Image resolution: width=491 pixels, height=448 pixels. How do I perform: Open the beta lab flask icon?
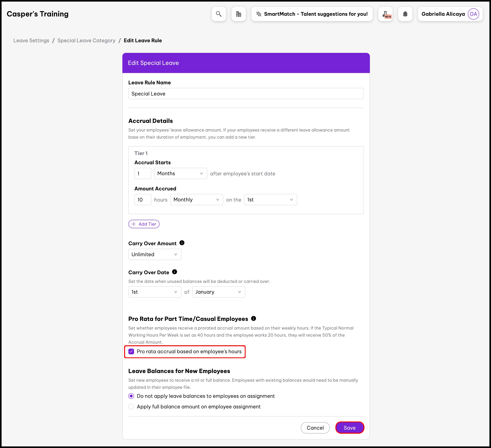(385, 14)
